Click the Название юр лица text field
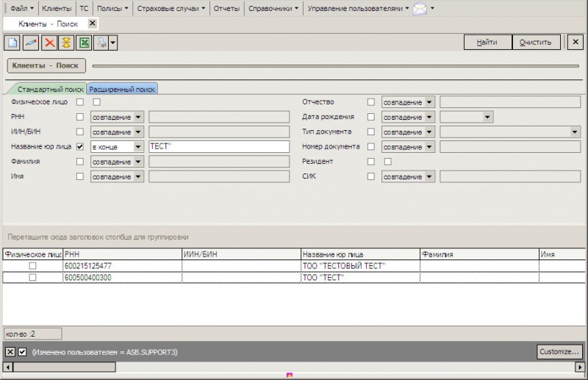588x380 pixels. click(218, 147)
